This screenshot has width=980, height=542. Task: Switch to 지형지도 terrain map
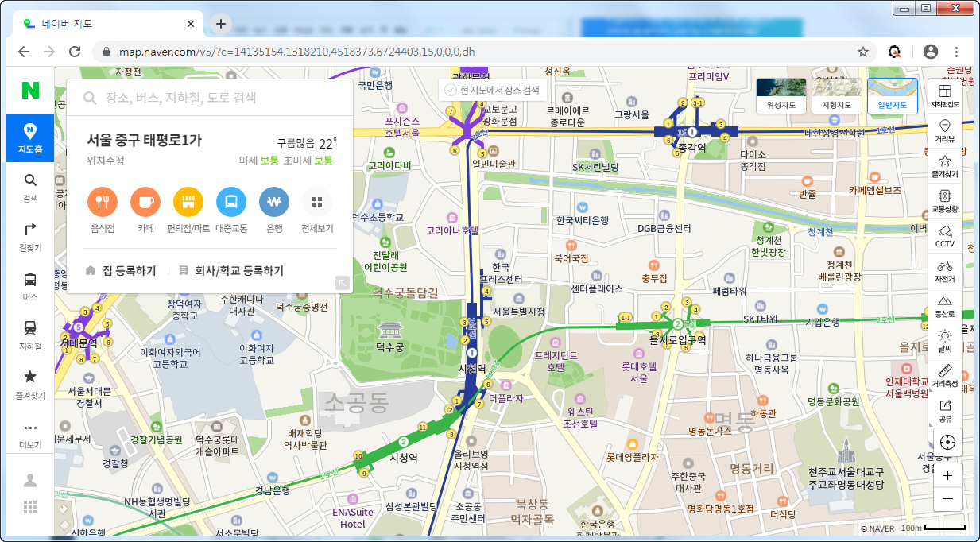(837, 95)
